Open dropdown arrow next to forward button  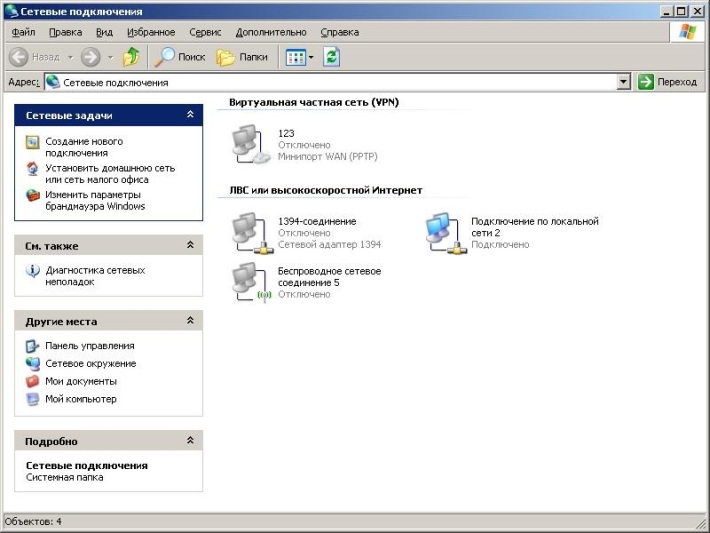[x=110, y=58]
